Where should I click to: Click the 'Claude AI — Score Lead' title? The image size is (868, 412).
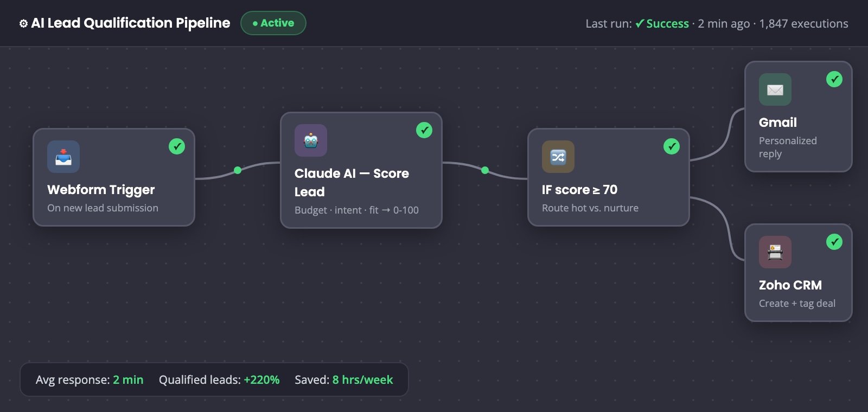click(x=352, y=183)
